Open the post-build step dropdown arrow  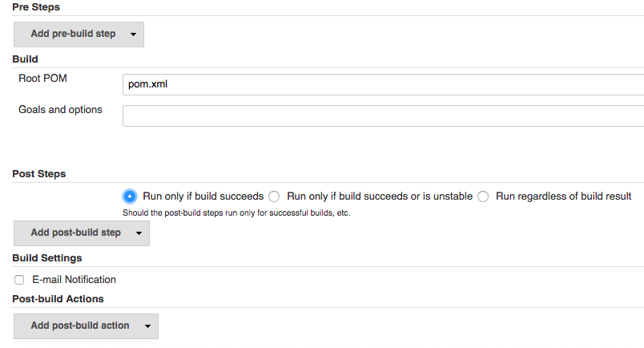point(138,233)
